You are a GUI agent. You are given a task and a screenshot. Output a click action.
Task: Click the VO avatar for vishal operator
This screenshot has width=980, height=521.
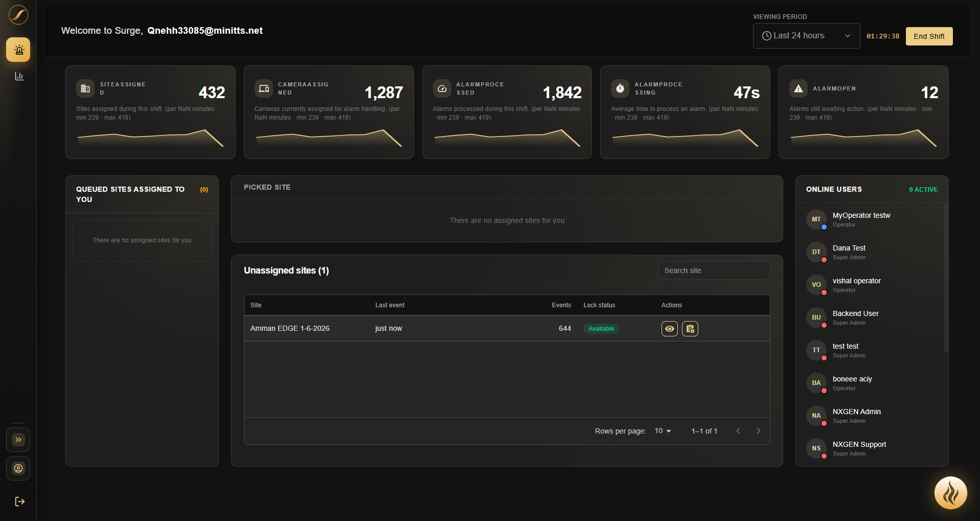click(816, 285)
